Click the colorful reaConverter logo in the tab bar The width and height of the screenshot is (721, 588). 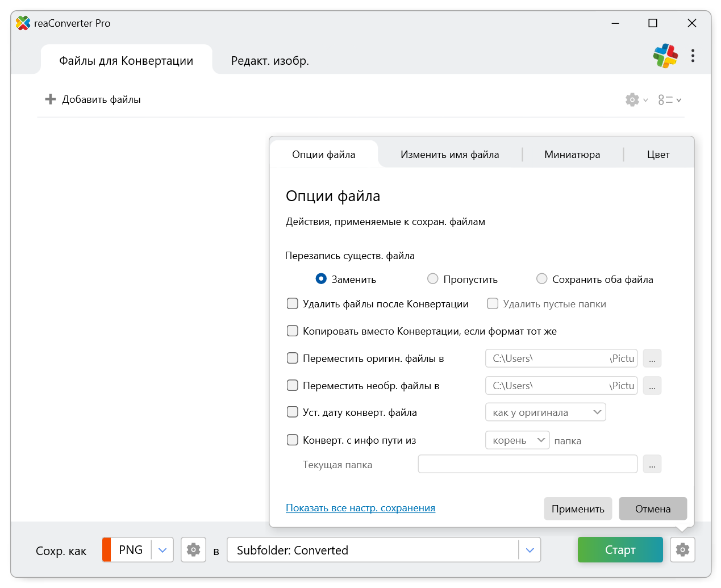(665, 56)
